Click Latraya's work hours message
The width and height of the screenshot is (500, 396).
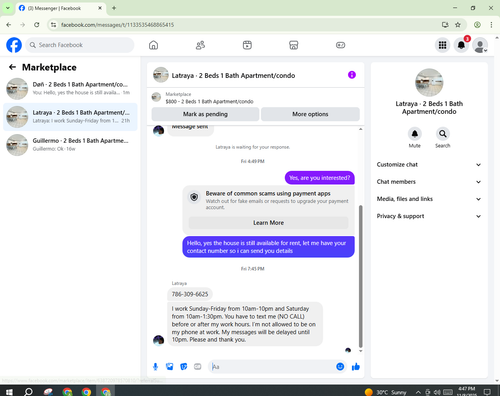(245, 324)
